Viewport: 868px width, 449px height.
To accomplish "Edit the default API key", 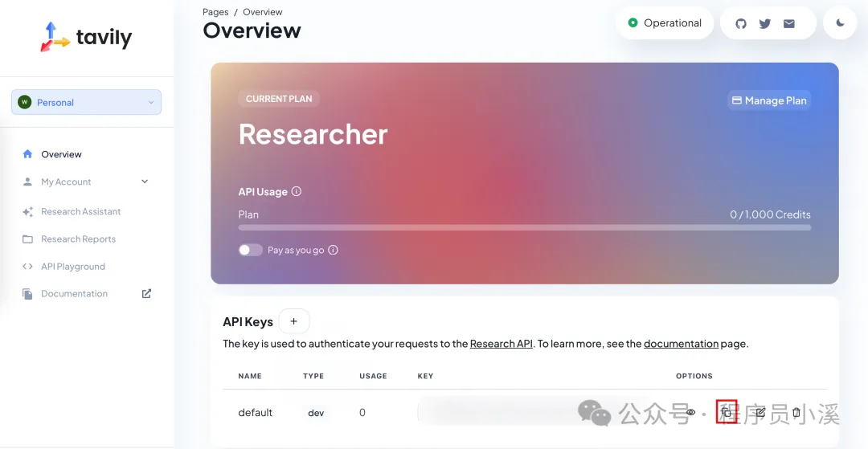I will [760, 412].
